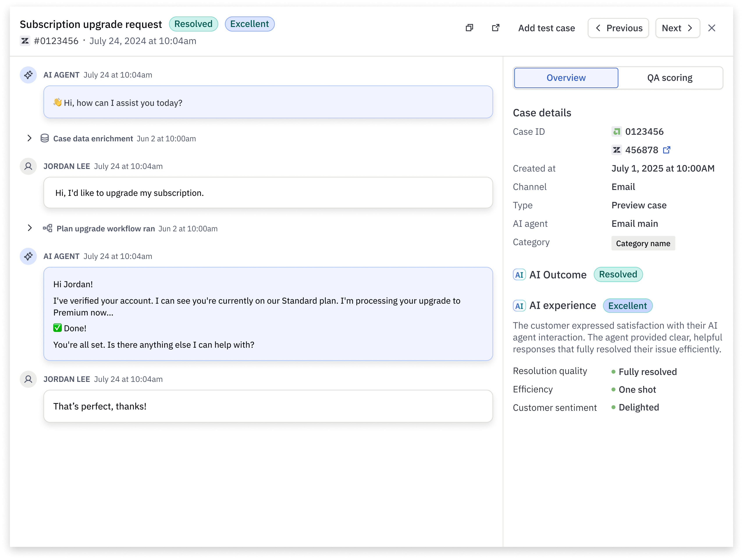Click first AI Agent sparkle avatar

tap(28, 75)
